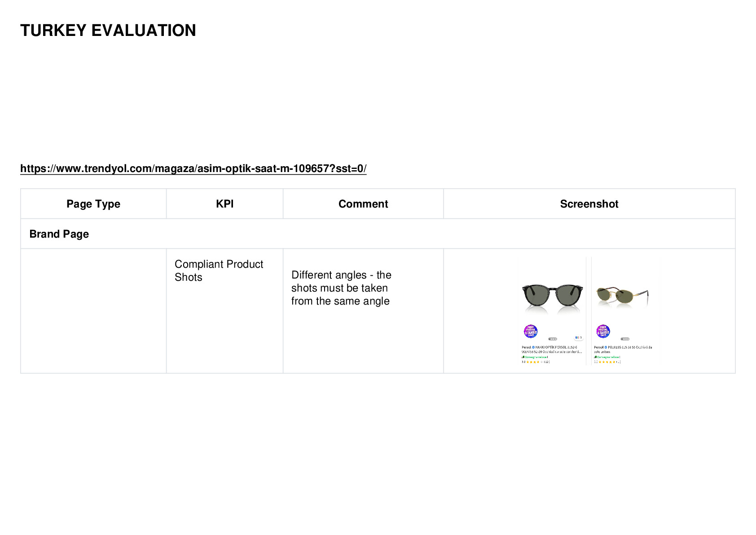Click the Page Type column header

pyautogui.click(x=93, y=204)
